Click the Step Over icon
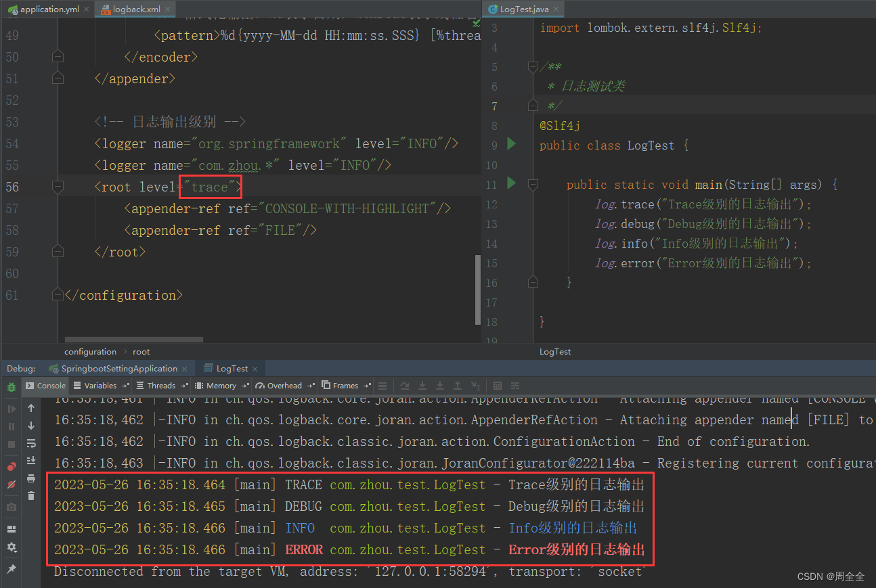876x588 pixels. coord(405,386)
